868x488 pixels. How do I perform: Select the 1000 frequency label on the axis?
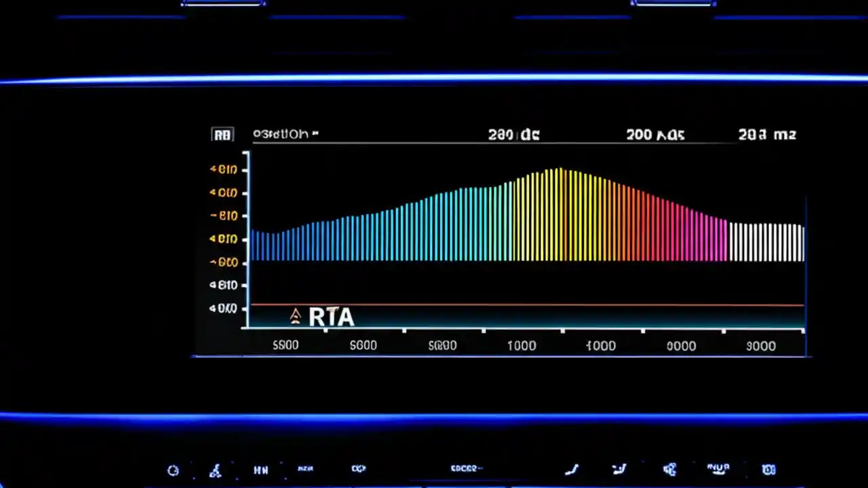pos(521,346)
